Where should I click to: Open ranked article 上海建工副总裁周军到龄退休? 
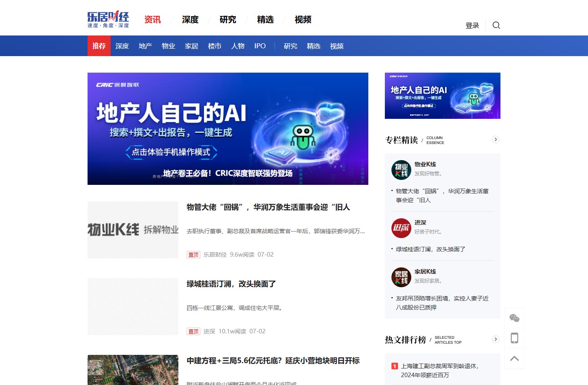[x=440, y=371]
